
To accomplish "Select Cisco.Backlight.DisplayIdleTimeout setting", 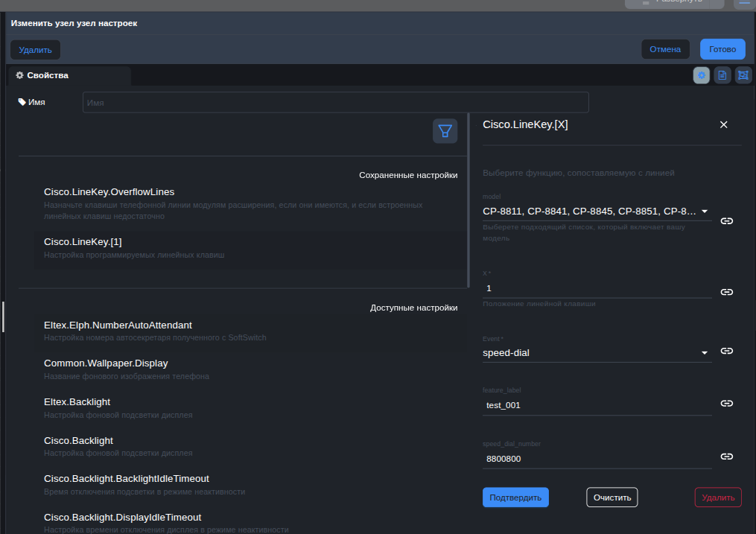I will click(250, 523).
